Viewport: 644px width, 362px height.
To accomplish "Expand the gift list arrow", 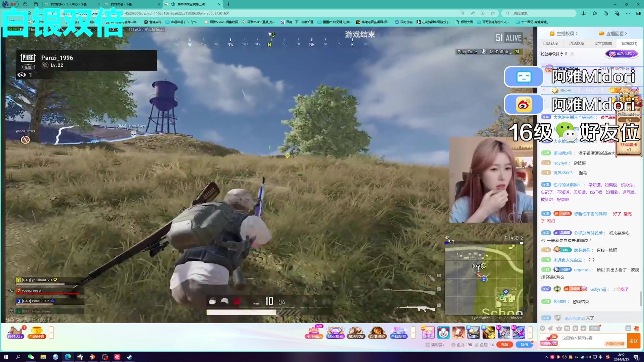I will click(x=530, y=333).
